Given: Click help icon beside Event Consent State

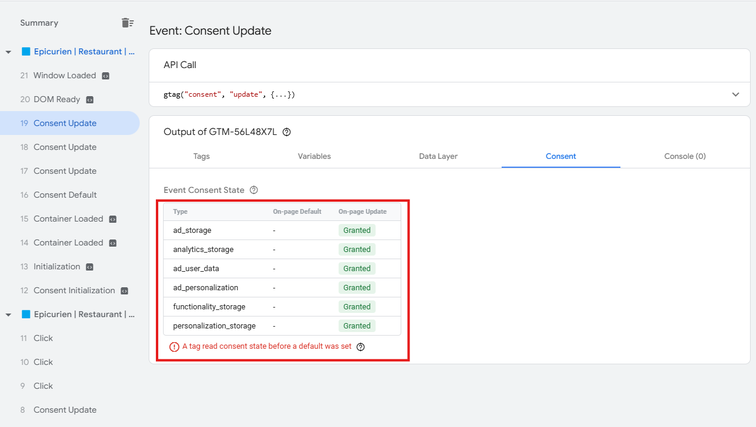Looking at the screenshot, I should 254,190.
